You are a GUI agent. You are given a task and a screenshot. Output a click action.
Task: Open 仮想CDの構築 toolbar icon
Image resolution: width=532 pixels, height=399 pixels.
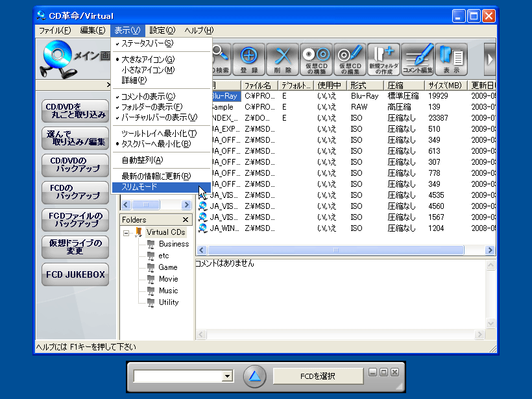[316, 60]
